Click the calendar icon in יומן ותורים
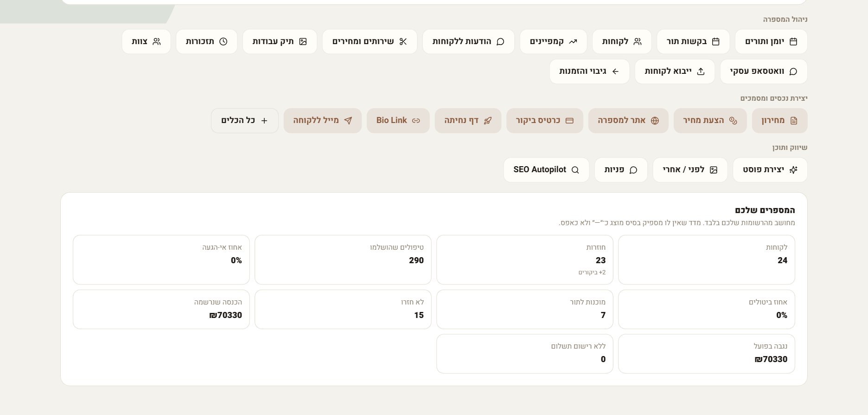This screenshot has width=868, height=415. (793, 41)
